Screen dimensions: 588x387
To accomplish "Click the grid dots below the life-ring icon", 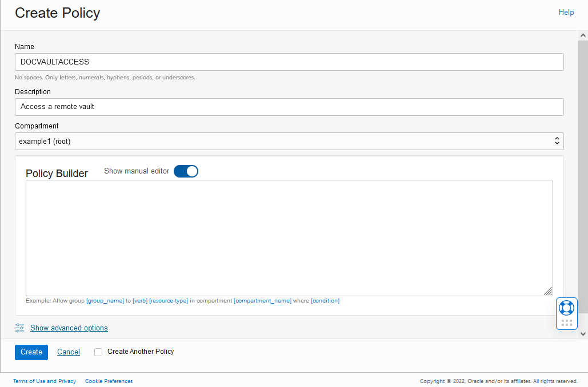I will [x=566, y=323].
